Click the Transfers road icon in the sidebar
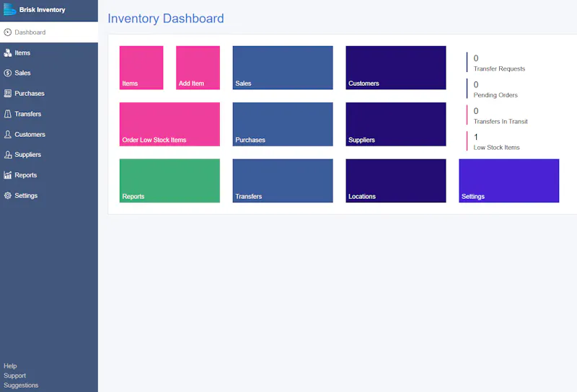Viewport: 577px width, 392px height. tap(8, 114)
